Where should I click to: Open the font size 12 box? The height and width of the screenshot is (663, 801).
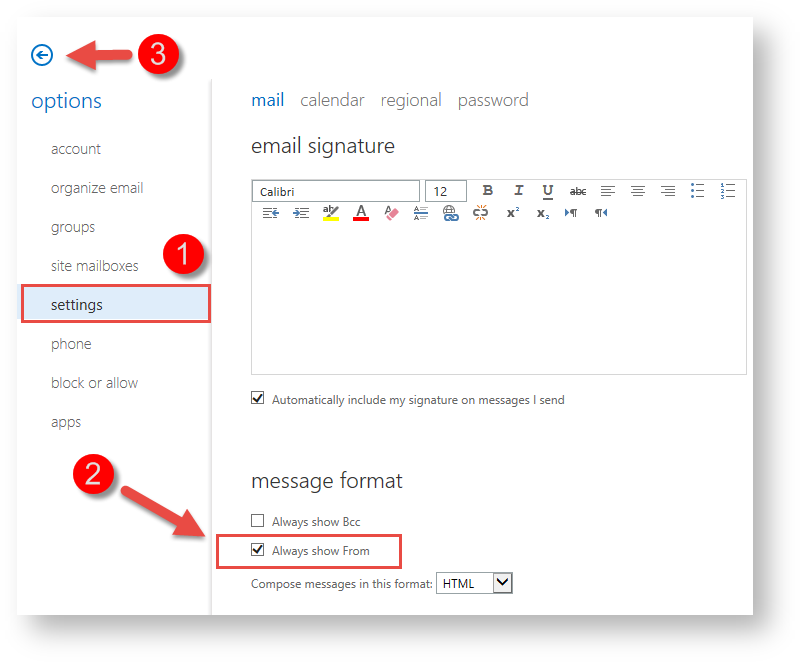pos(446,191)
